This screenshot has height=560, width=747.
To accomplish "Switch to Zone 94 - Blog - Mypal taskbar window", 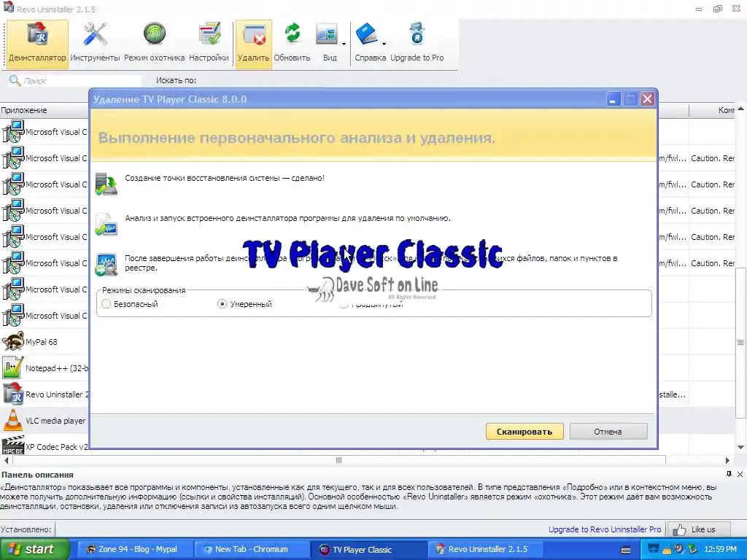I will coord(134,549).
